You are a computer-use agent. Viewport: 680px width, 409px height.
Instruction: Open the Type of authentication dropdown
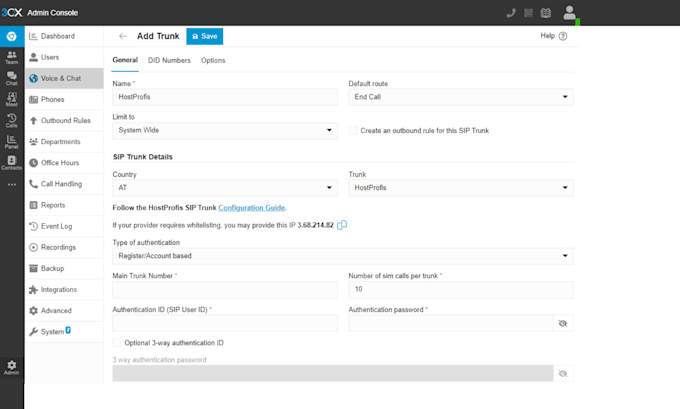343,256
